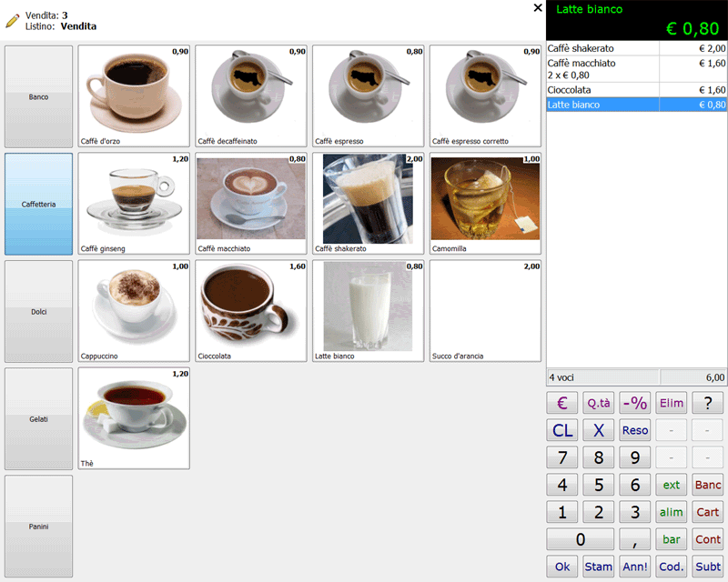Open the Banco category
Screen dimensions: 728x582
(x=38, y=96)
